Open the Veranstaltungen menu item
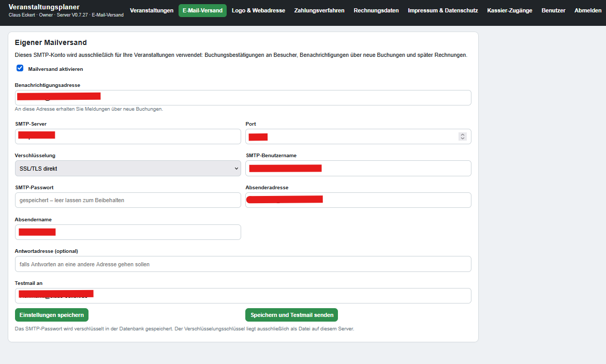The width and height of the screenshot is (606, 364). (x=152, y=10)
